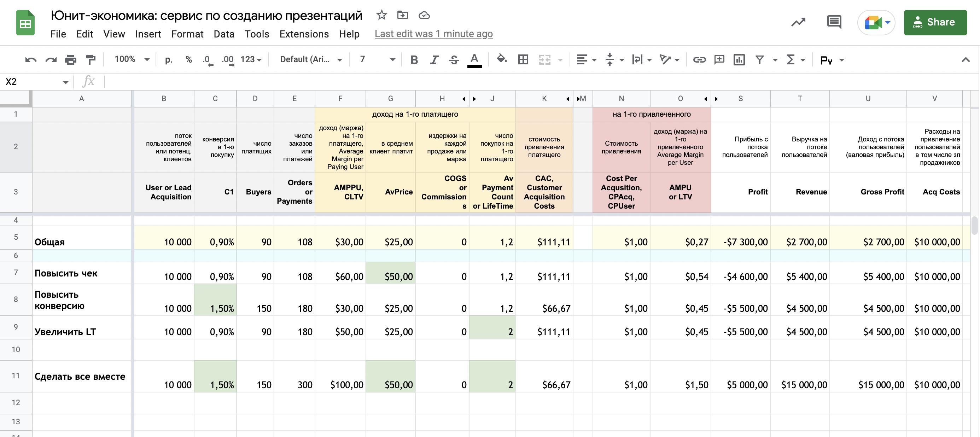Star the document

click(x=381, y=15)
